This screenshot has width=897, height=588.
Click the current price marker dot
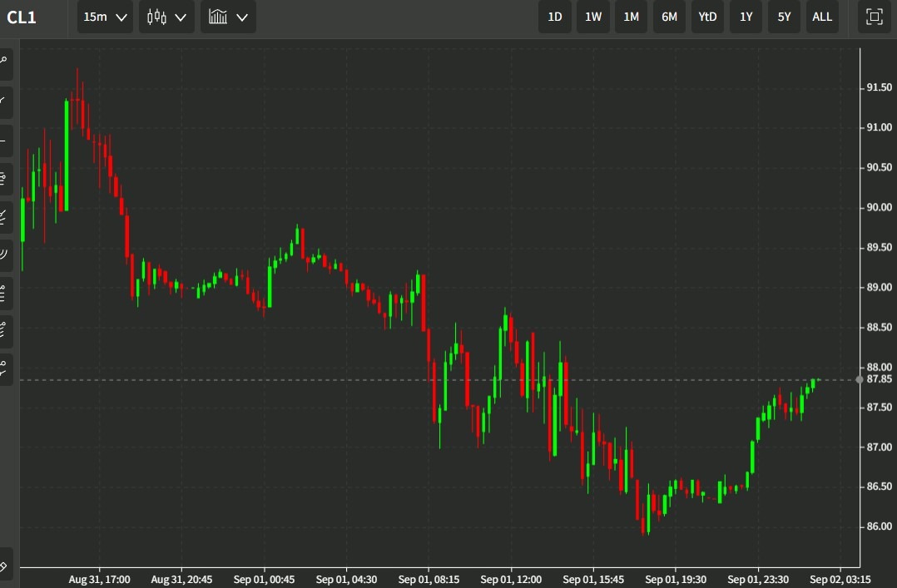860,380
